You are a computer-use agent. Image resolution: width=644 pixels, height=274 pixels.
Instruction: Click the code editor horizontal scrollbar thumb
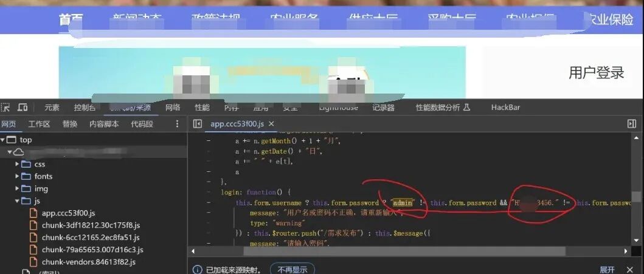click(404, 251)
